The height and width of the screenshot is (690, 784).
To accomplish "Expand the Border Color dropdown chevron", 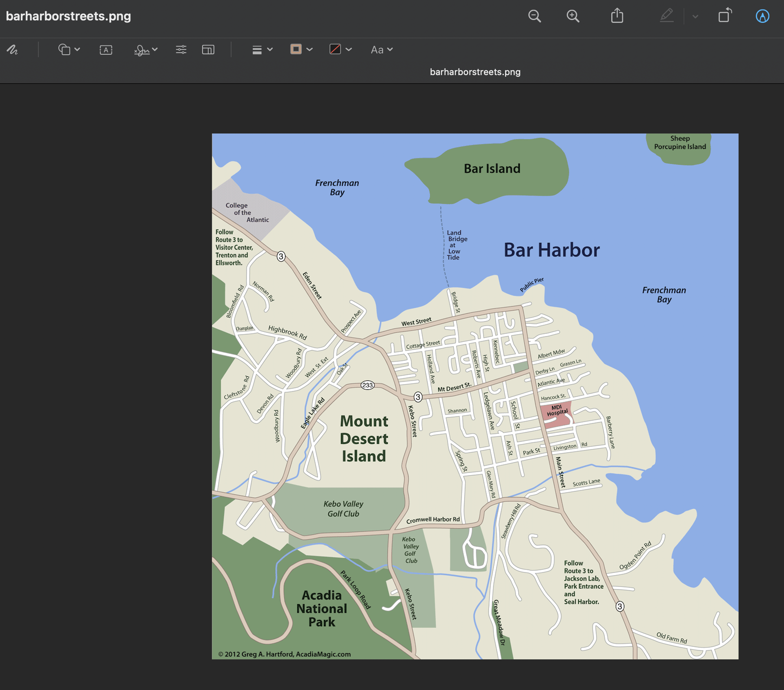I will tap(310, 49).
